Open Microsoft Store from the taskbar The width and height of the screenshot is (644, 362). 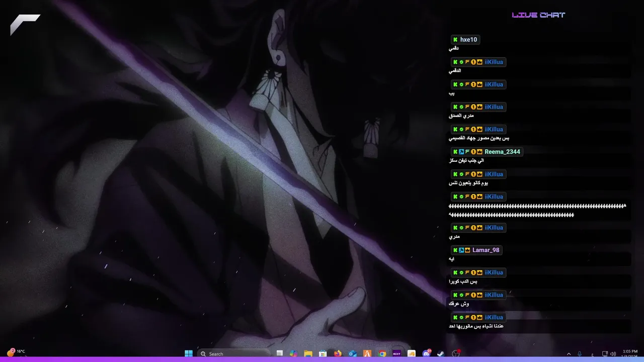(323, 353)
